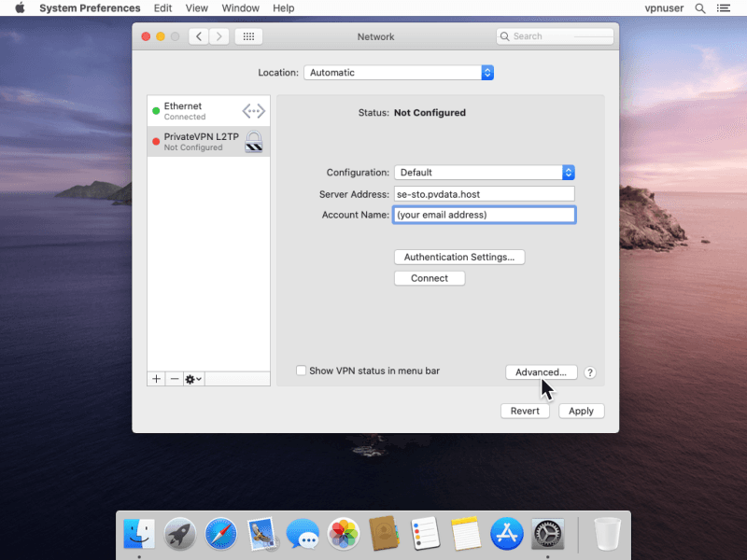This screenshot has width=747, height=560.
Task: Click the show all preferences grid icon
Action: click(x=248, y=36)
